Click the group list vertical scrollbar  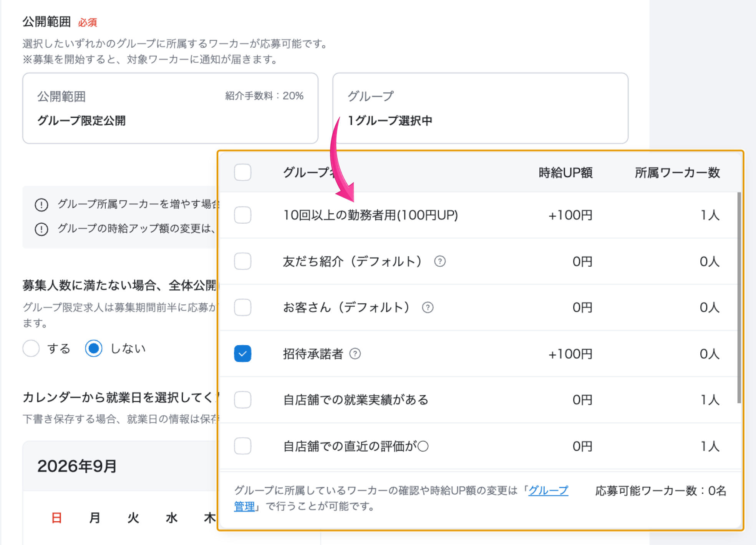[x=739, y=298]
